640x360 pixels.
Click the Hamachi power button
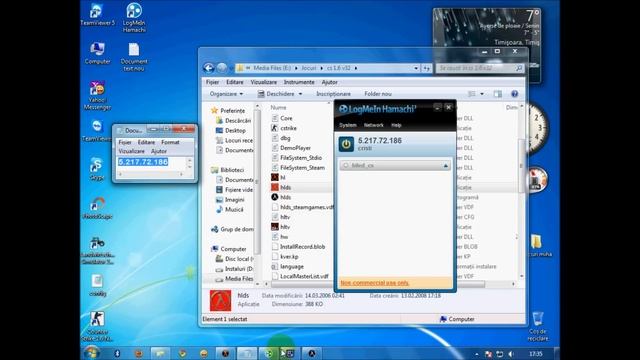[x=346, y=144]
